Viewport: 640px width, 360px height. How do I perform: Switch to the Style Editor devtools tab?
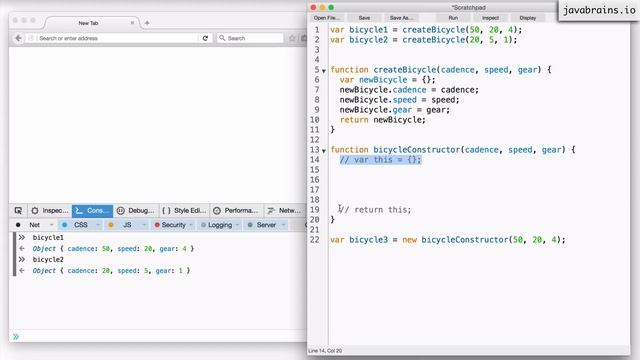click(x=184, y=211)
